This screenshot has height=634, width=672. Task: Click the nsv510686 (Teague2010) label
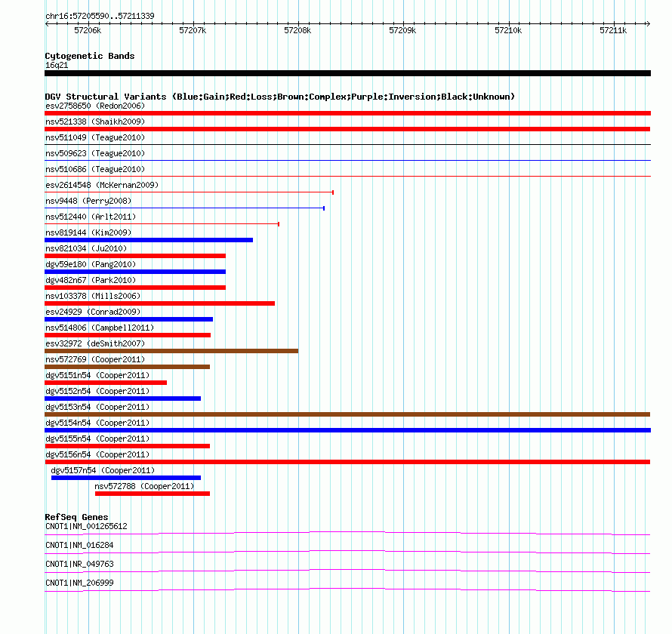(x=95, y=169)
